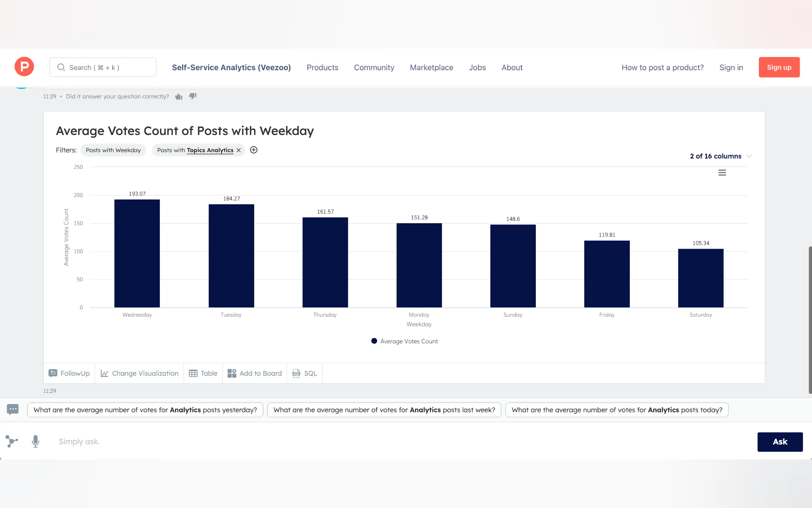Click the Wednesday bar in chart
The width and height of the screenshot is (812, 508).
coord(137,253)
